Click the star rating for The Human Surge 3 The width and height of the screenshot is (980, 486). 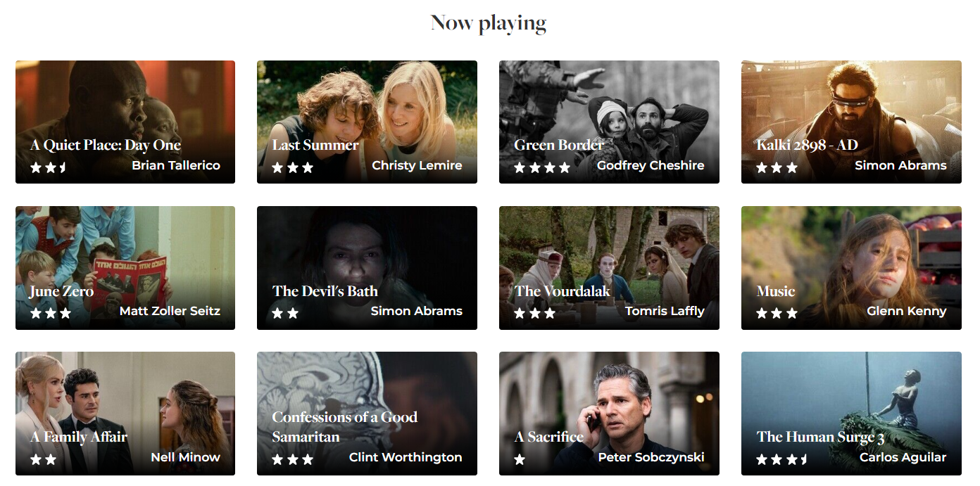pyautogui.click(x=782, y=460)
